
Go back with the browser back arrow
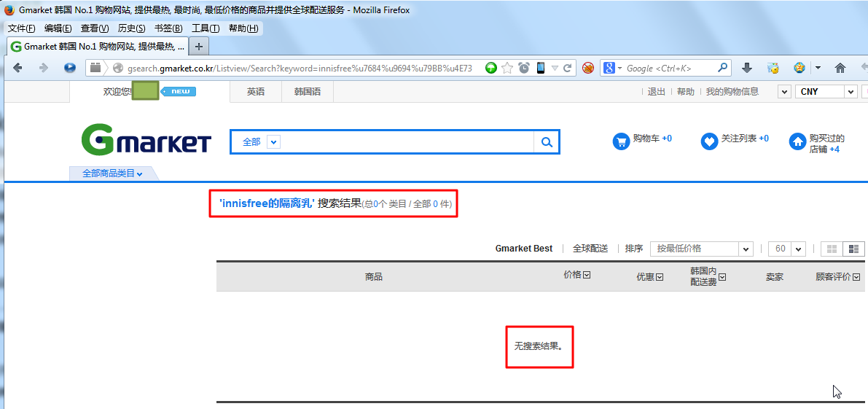[x=17, y=68]
